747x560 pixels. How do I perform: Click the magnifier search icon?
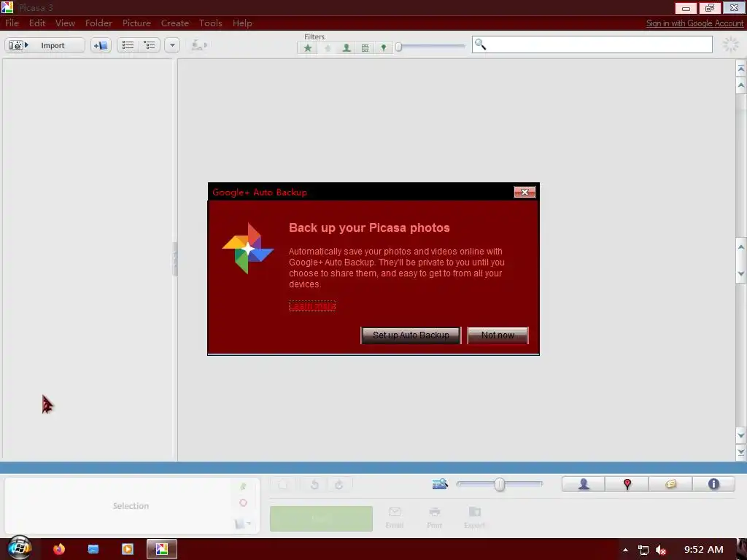click(x=480, y=44)
